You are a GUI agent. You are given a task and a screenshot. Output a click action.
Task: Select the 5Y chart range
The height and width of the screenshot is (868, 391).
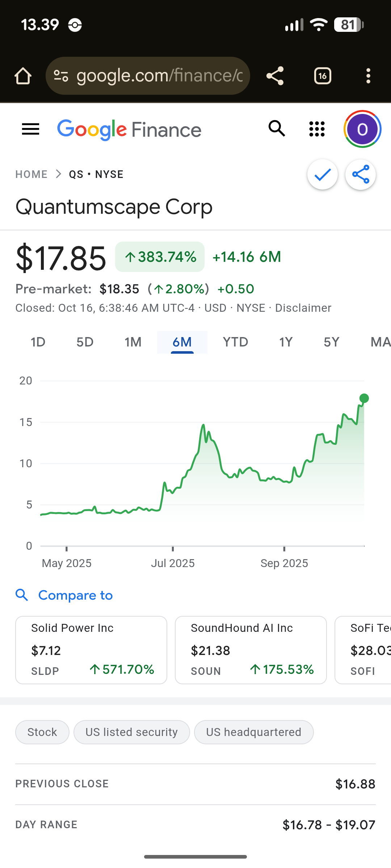pos(331,342)
